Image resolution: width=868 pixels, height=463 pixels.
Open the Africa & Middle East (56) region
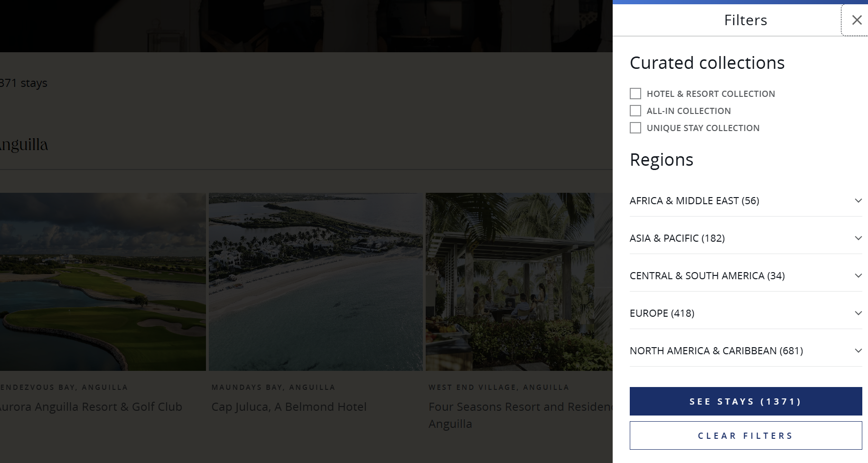point(694,200)
